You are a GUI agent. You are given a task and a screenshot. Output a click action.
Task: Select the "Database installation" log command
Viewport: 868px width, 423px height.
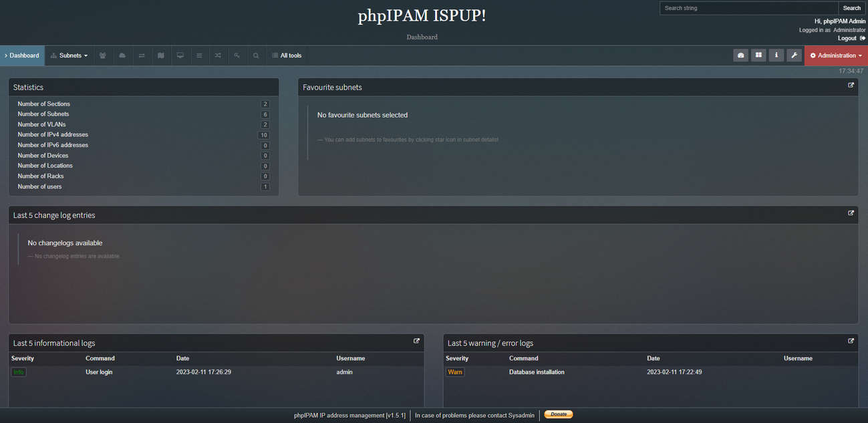coord(537,372)
